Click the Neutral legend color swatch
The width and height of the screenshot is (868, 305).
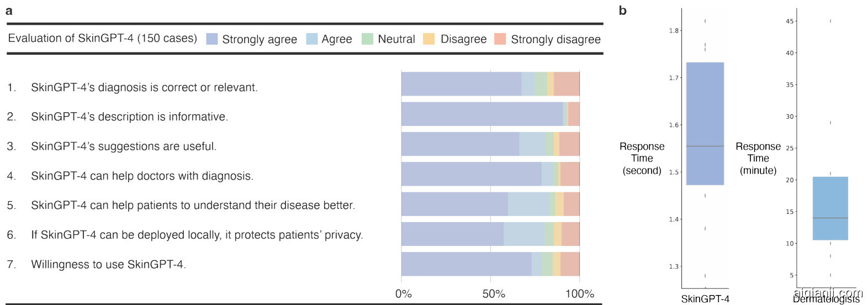click(368, 39)
